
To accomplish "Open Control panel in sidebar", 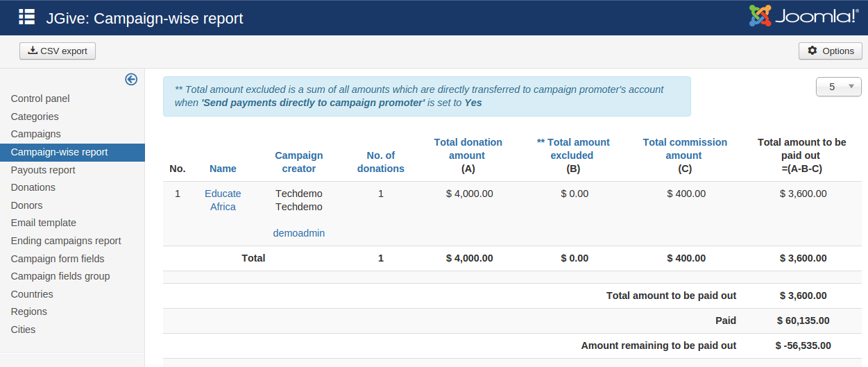I will pyautogui.click(x=40, y=99).
